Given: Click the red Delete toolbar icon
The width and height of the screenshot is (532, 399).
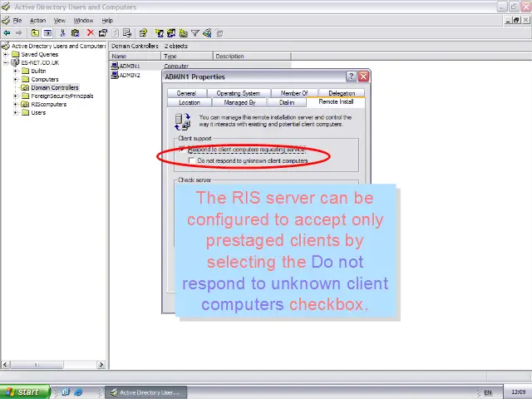Looking at the screenshot, I should (91, 33).
